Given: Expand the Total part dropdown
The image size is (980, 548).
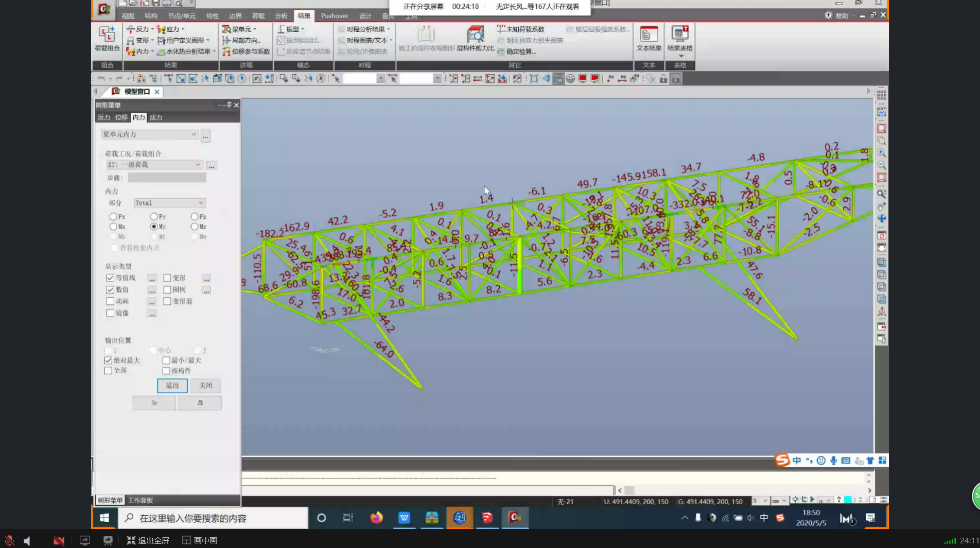Looking at the screenshot, I should [201, 203].
